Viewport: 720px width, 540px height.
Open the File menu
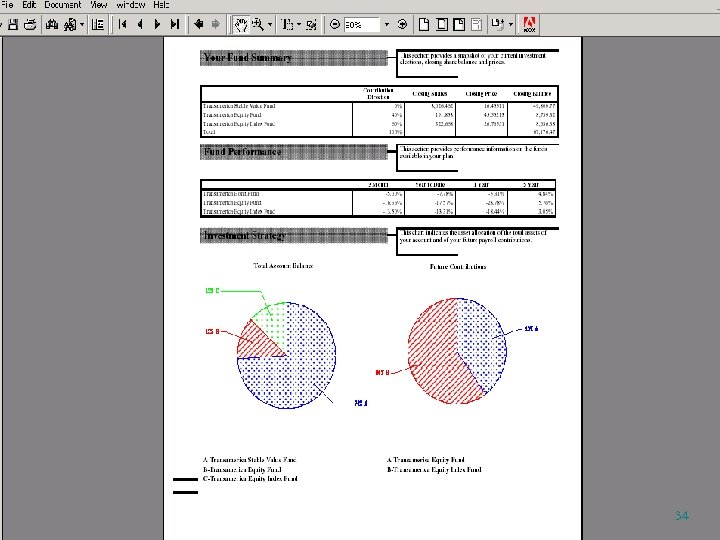[6, 5]
